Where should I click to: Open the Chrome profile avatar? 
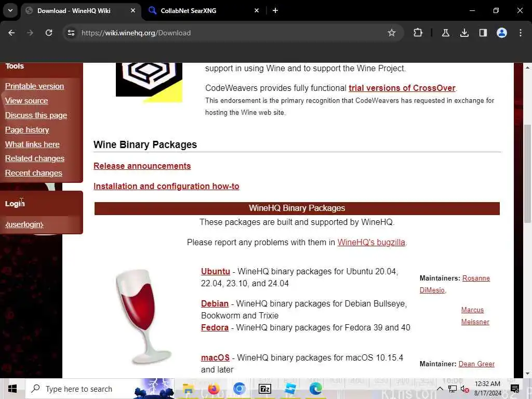click(x=502, y=33)
